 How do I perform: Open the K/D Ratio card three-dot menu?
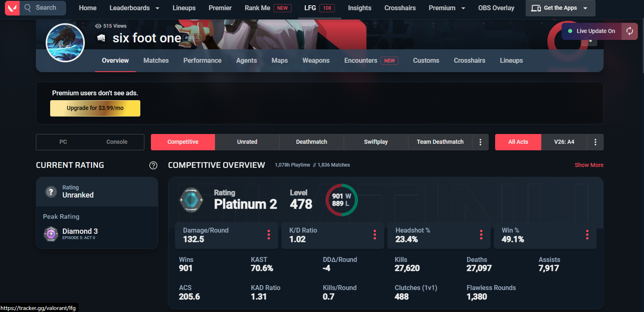click(x=375, y=235)
